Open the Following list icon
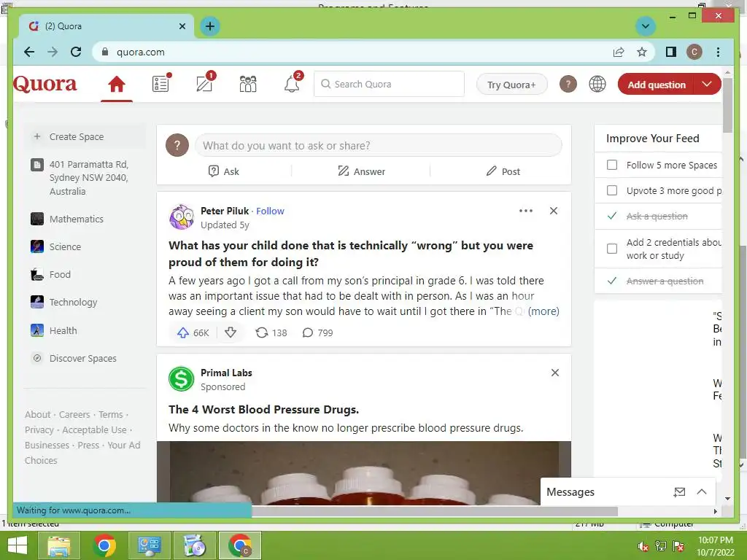 tap(161, 83)
